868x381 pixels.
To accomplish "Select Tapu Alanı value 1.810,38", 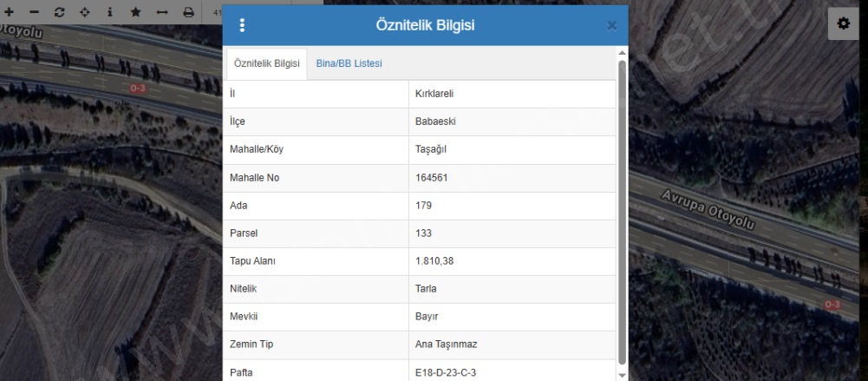I will [434, 261].
